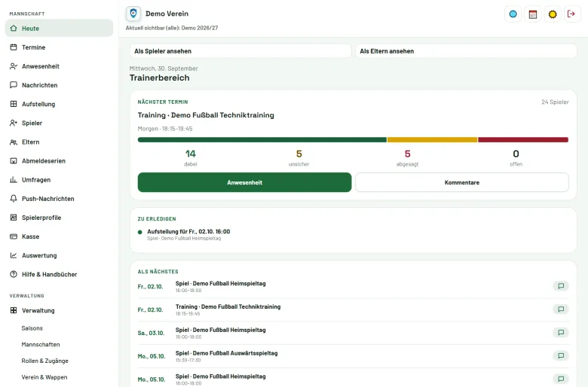
Task: Click the Demo Verein shield logo
Action: coord(133,14)
